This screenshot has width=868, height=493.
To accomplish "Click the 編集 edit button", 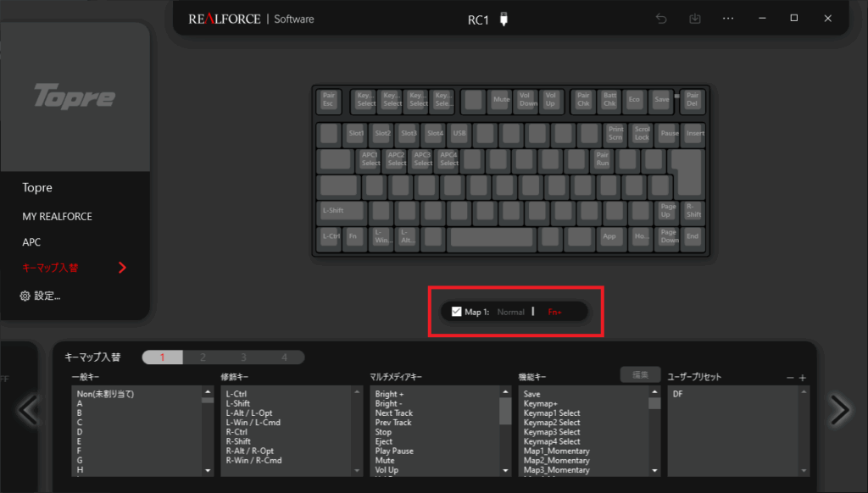I will 640,374.
